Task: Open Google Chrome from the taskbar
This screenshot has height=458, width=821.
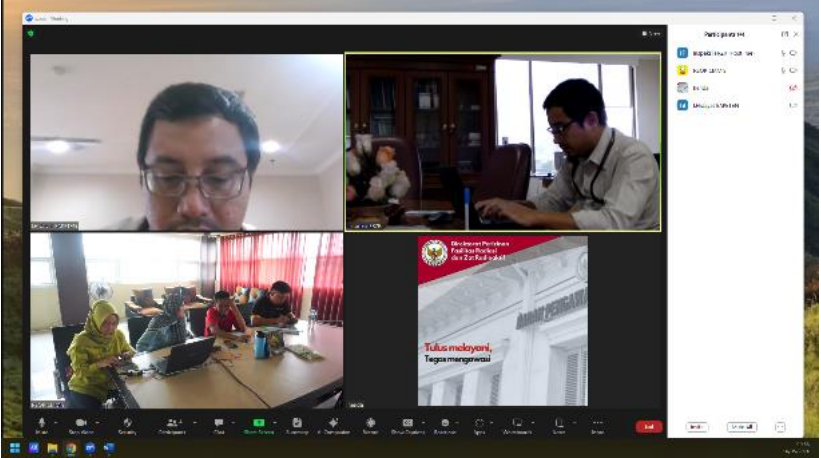Action: click(x=71, y=448)
